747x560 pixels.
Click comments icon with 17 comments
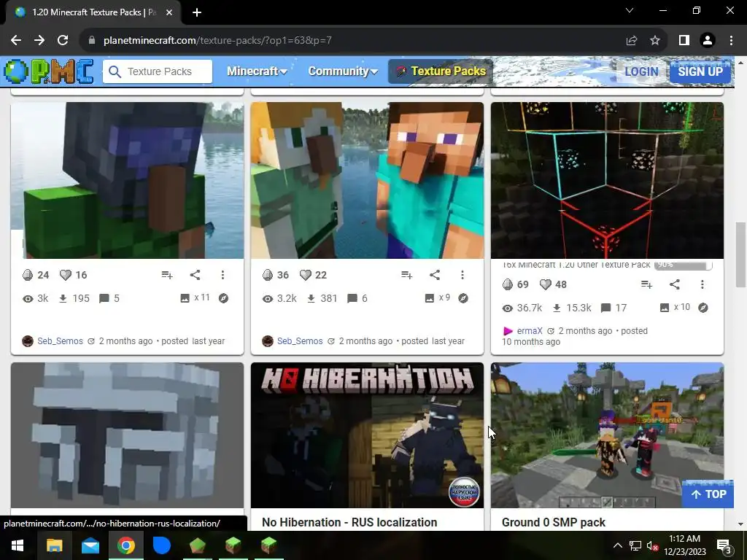pos(606,308)
